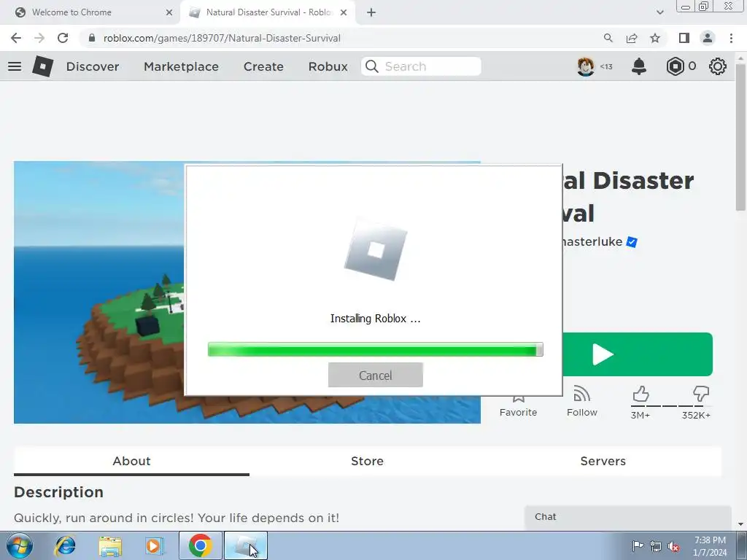Cancel the Roblox installation
747x560 pixels.
376,376
